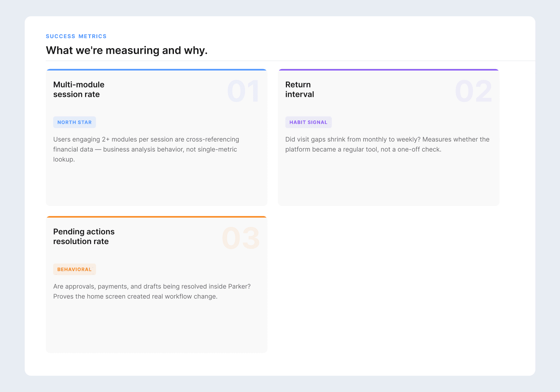Click the SUCCESS METRICS section label
Viewport: 560px width, 392px height.
(x=76, y=36)
